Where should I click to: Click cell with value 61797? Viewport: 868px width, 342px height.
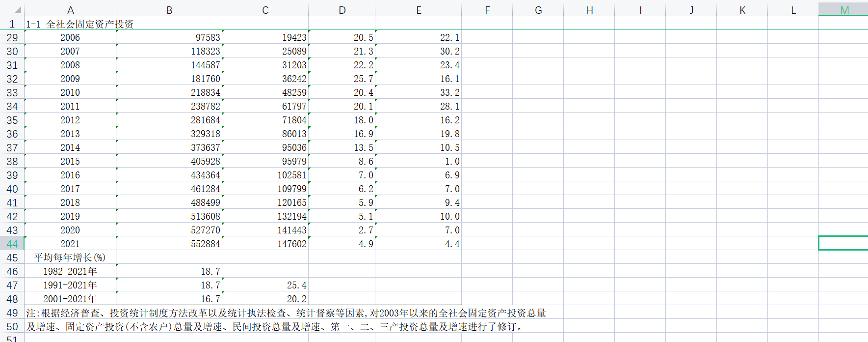(x=265, y=106)
